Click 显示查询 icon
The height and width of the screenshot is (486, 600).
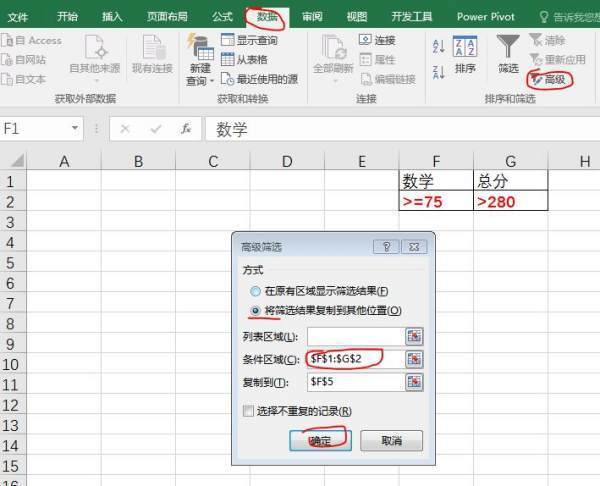[x=228, y=40]
